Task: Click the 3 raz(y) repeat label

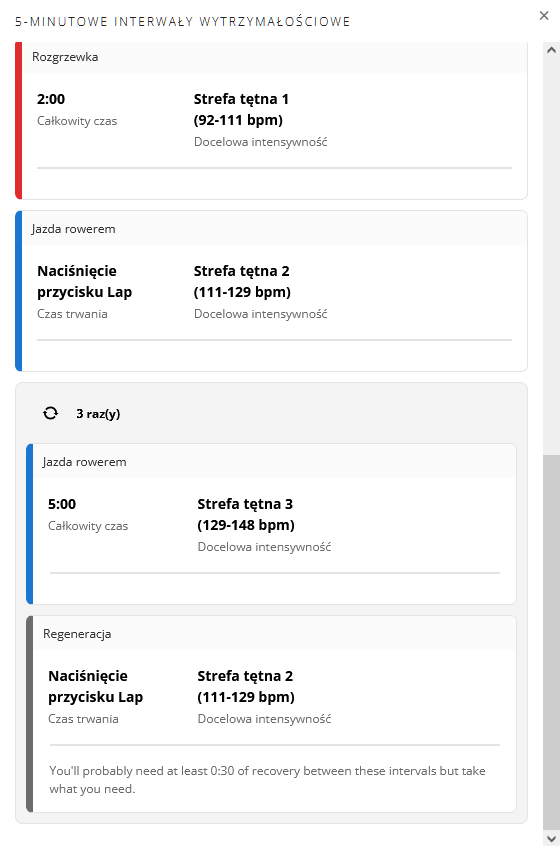Action: pyautogui.click(x=98, y=414)
